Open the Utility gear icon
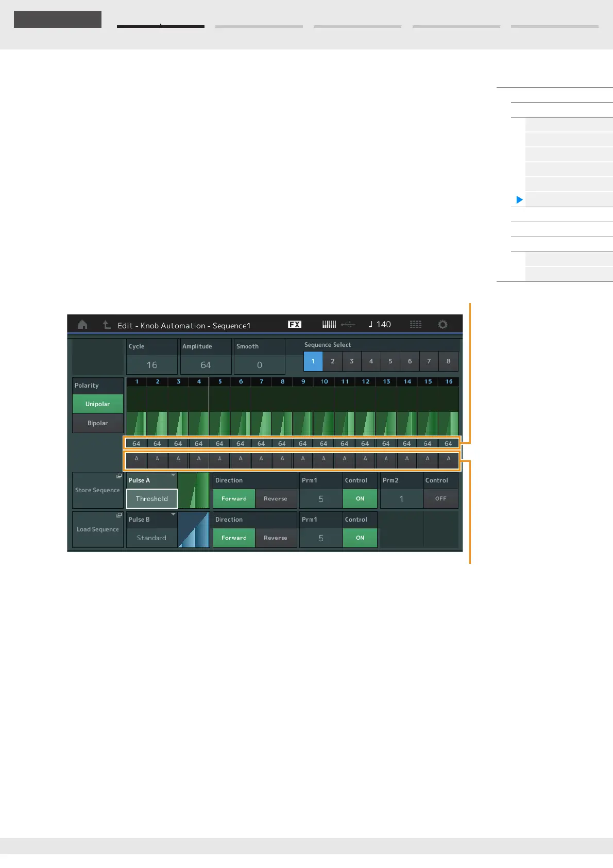Viewport: 613px width, 868px height. click(x=442, y=324)
